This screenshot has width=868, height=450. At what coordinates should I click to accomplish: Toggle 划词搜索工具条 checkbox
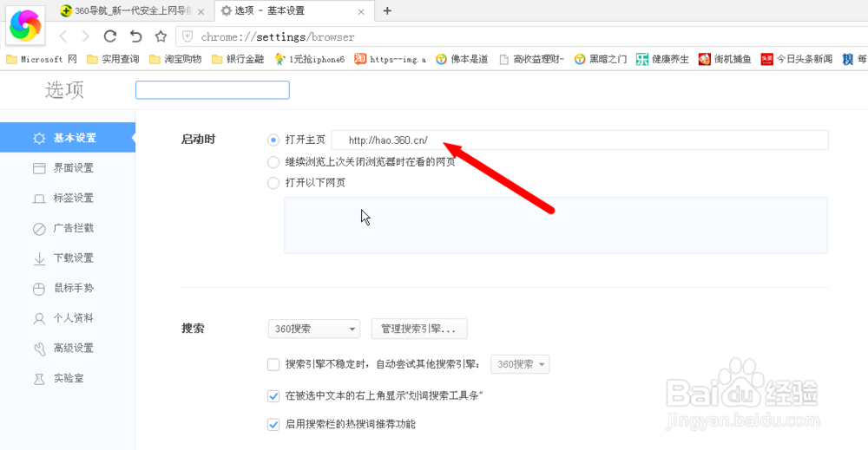coord(273,396)
